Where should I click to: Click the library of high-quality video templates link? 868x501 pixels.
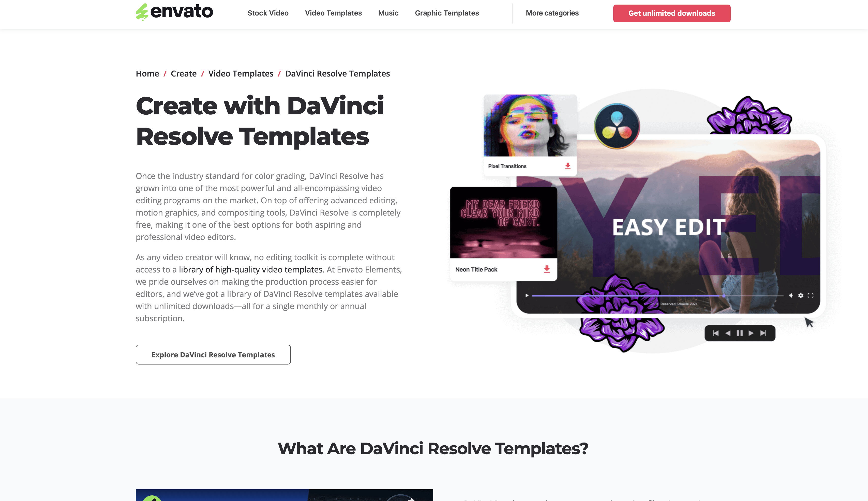tap(250, 269)
